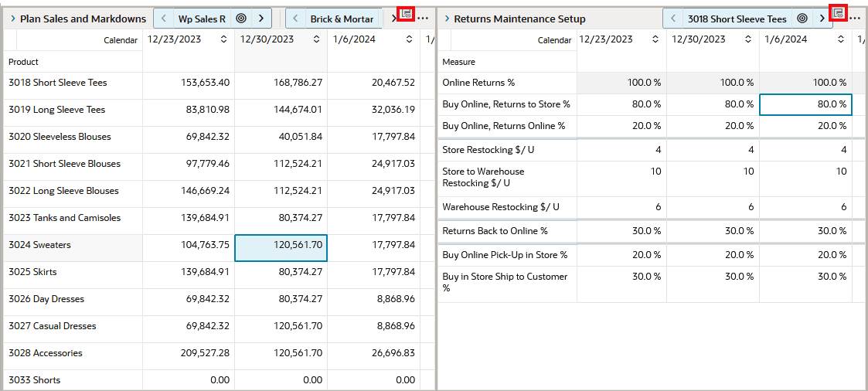Open more options menu in Plan Sales and Markdowns
Image resolution: width=868 pixels, height=391 pixels.
(423, 19)
